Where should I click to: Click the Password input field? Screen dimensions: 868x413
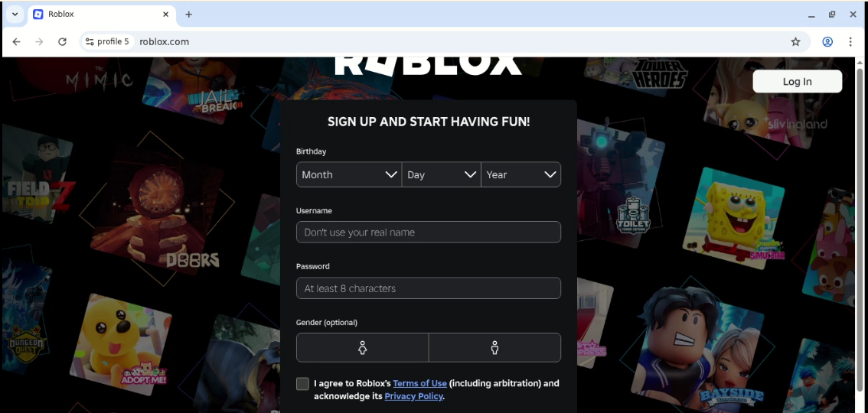(429, 288)
